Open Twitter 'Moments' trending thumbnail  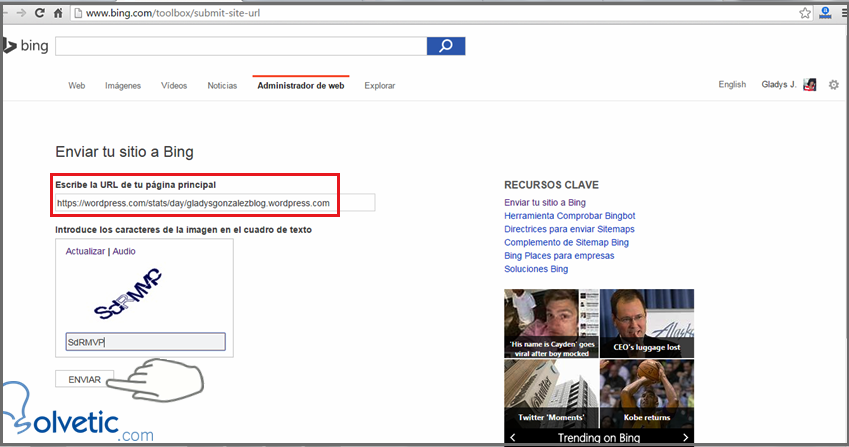551,393
